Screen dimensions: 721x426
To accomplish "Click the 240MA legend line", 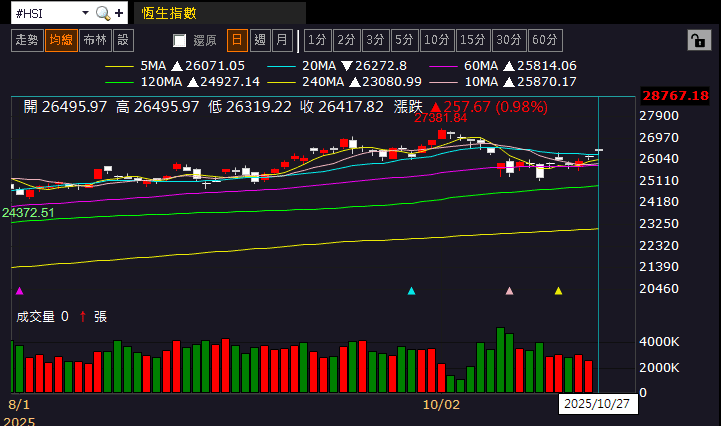I will pyautogui.click(x=281, y=83).
